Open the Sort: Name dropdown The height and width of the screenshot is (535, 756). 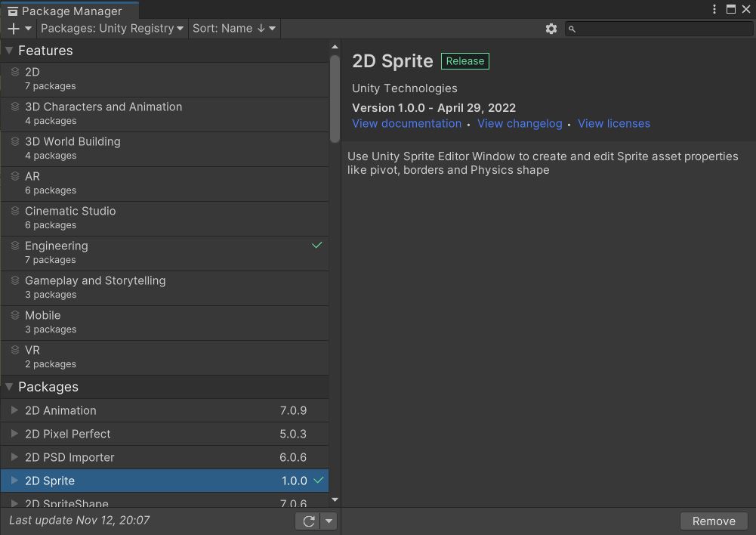(234, 29)
